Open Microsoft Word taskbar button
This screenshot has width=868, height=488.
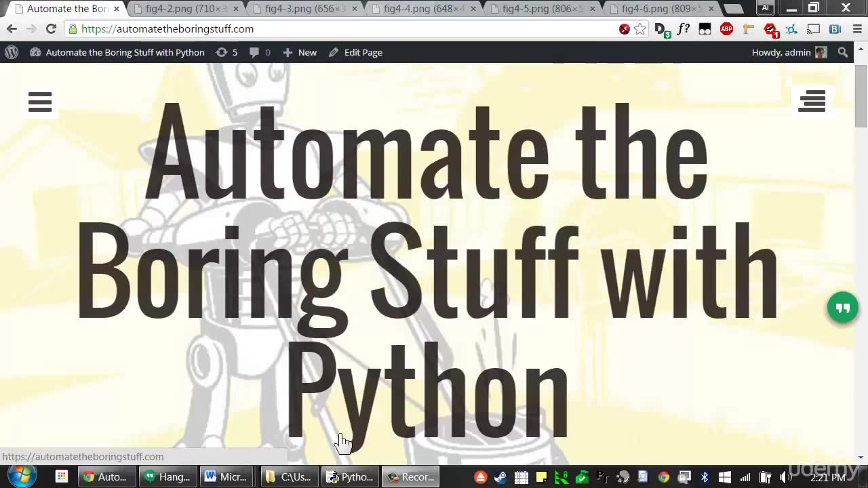(x=226, y=477)
